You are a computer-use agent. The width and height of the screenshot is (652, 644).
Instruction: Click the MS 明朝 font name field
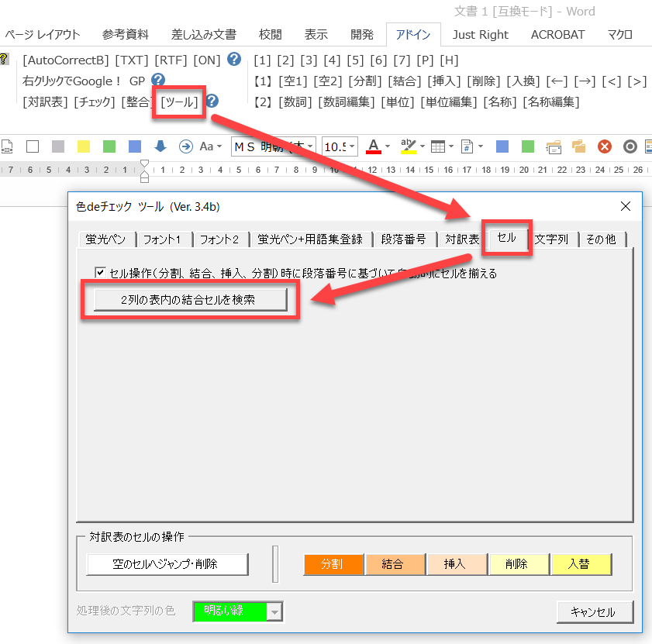(x=267, y=146)
